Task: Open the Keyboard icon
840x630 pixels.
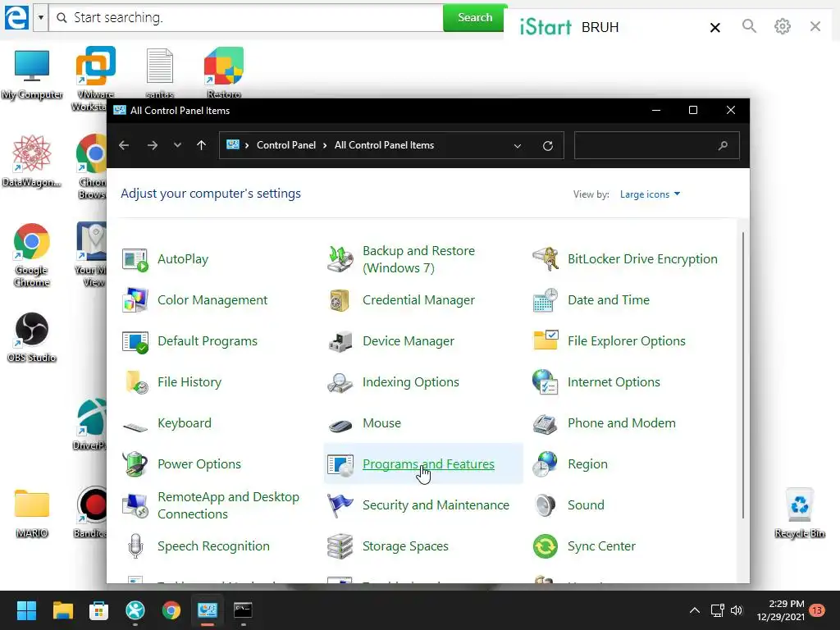Action: (x=135, y=427)
